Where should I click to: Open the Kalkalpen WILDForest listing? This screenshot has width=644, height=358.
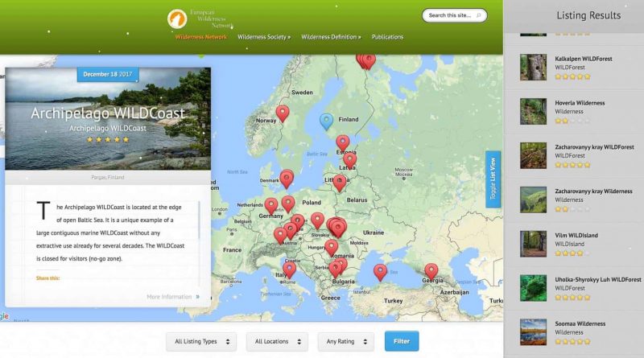pos(583,59)
